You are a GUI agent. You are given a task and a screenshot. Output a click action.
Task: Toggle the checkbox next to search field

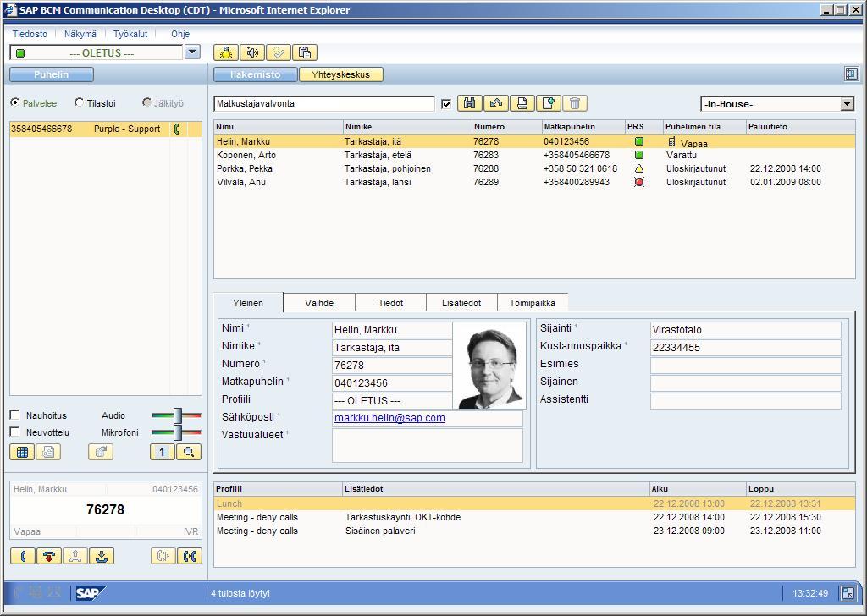tap(446, 104)
